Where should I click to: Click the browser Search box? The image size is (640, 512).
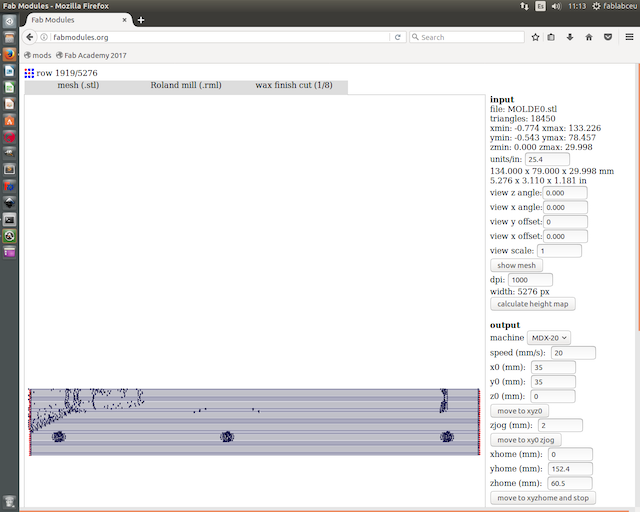click(x=467, y=37)
